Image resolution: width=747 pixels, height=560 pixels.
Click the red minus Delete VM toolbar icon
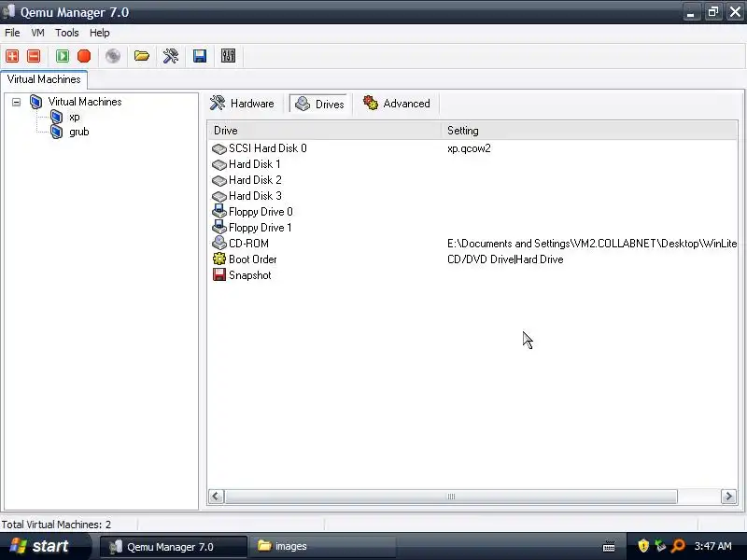click(x=34, y=56)
